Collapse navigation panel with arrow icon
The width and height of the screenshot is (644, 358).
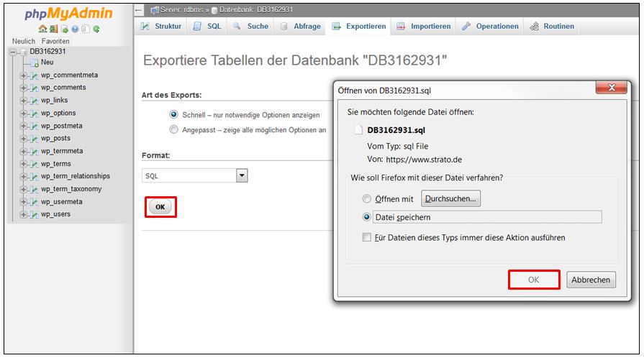pos(139,10)
